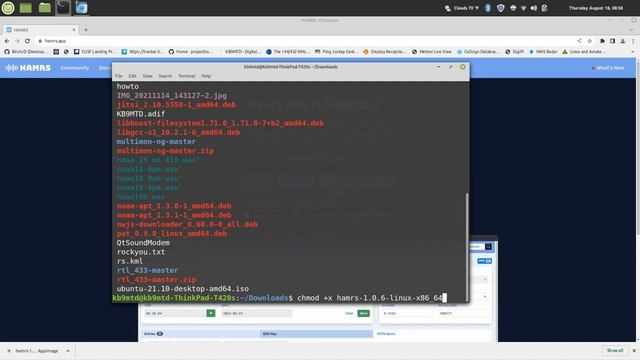Open the terminal Help menu
640x360 pixels.
click(206, 76)
